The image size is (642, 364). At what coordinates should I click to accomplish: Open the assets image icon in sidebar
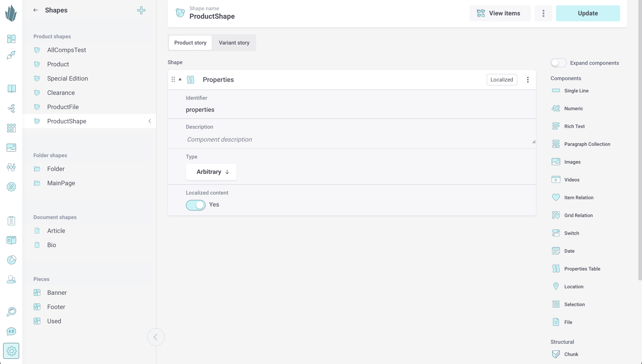tap(11, 148)
